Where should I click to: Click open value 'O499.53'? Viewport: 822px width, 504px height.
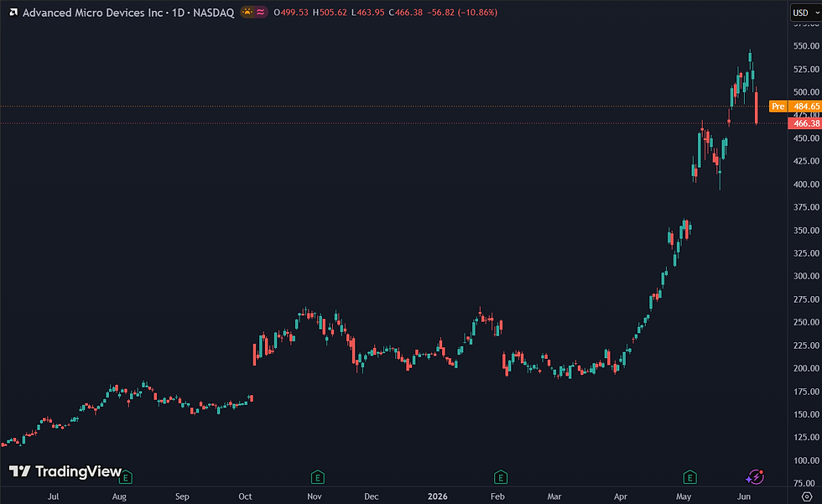tap(291, 13)
